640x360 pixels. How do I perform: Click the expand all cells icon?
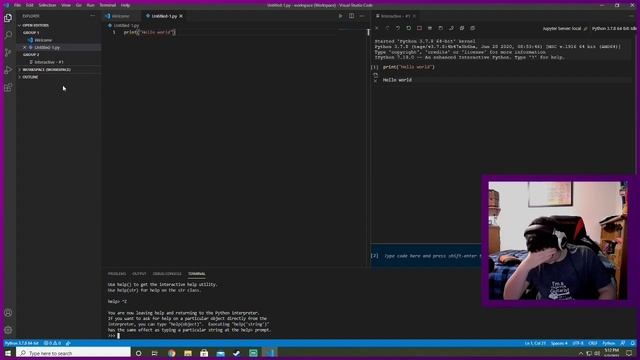pos(462,28)
